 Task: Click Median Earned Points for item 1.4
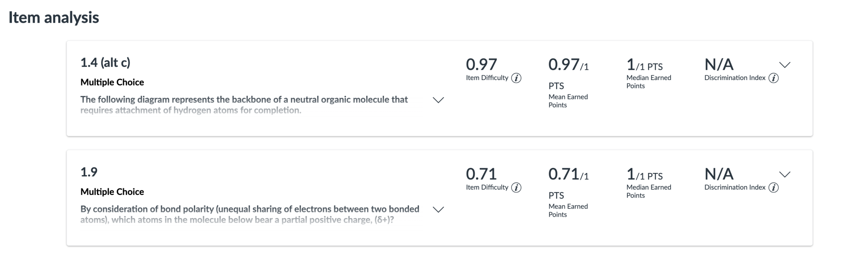(648, 81)
